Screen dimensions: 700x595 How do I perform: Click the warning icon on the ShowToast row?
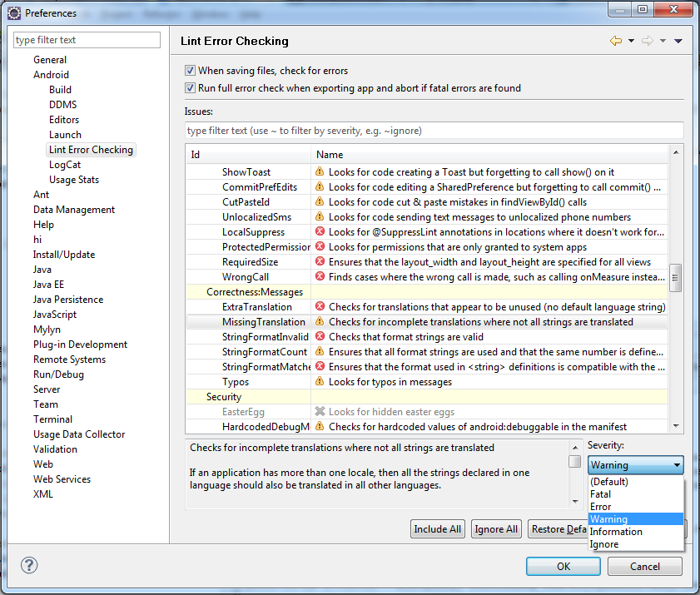click(320, 172)
